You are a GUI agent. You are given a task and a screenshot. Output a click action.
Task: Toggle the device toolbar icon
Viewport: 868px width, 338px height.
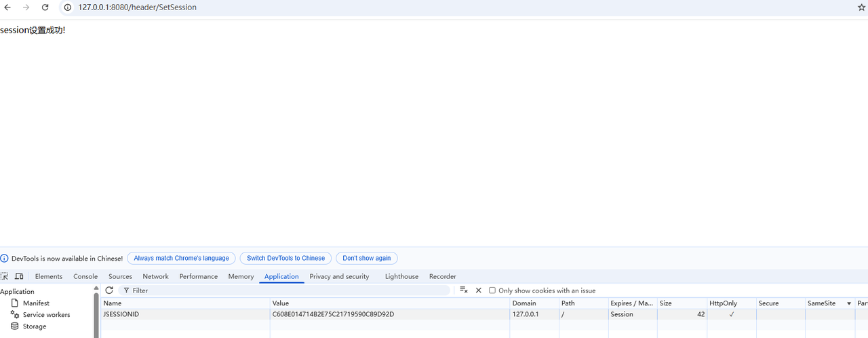coord(19,276)
